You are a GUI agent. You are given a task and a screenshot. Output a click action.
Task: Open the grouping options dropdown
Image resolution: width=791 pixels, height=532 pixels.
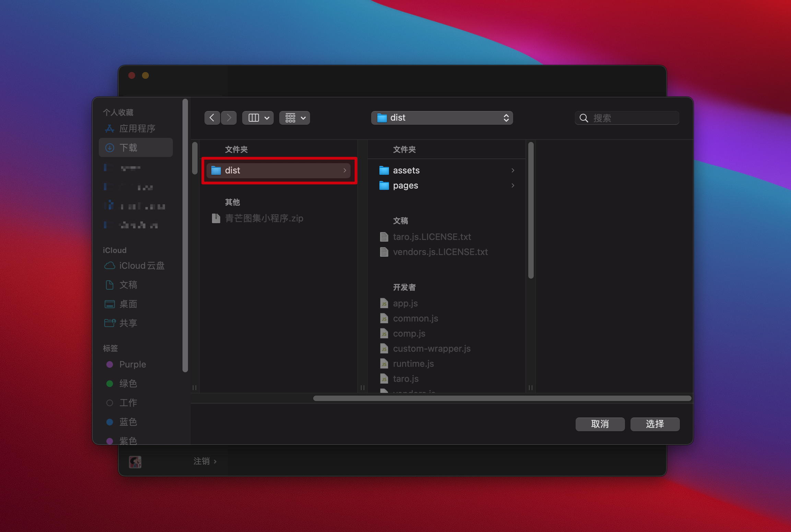point(295,118)
